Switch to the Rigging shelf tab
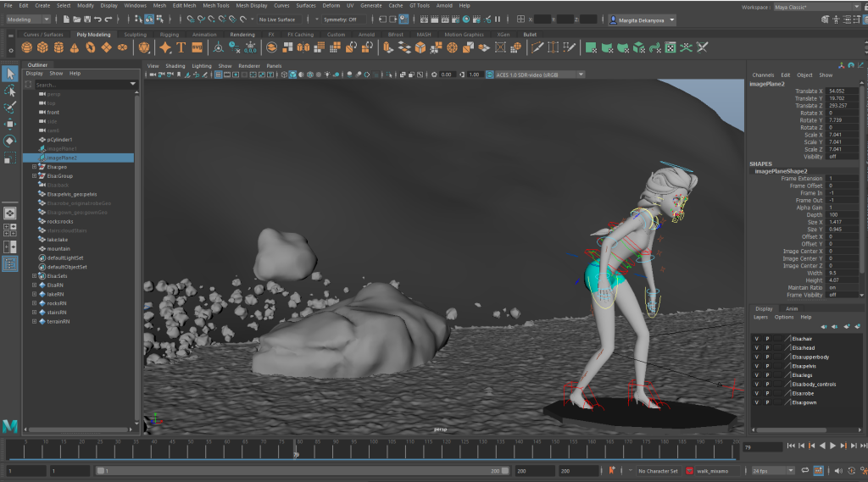The image size is (868, 482). click(x=170, y=35)
